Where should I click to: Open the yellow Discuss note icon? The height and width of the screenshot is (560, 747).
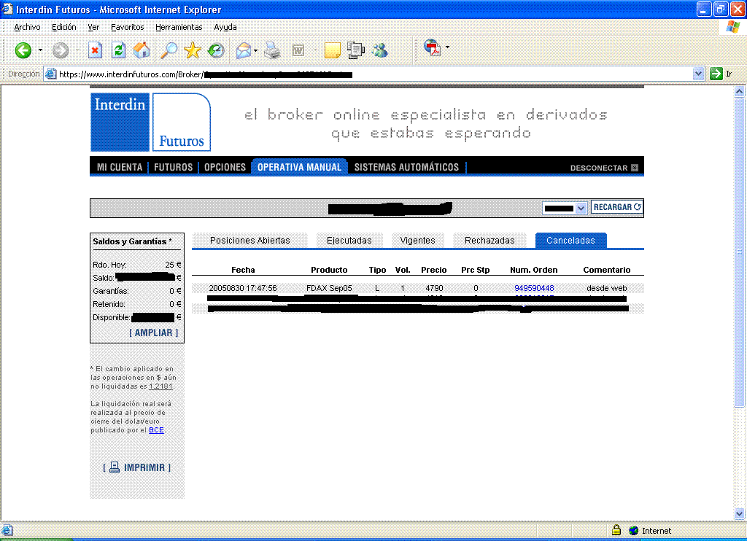point(332,50)
